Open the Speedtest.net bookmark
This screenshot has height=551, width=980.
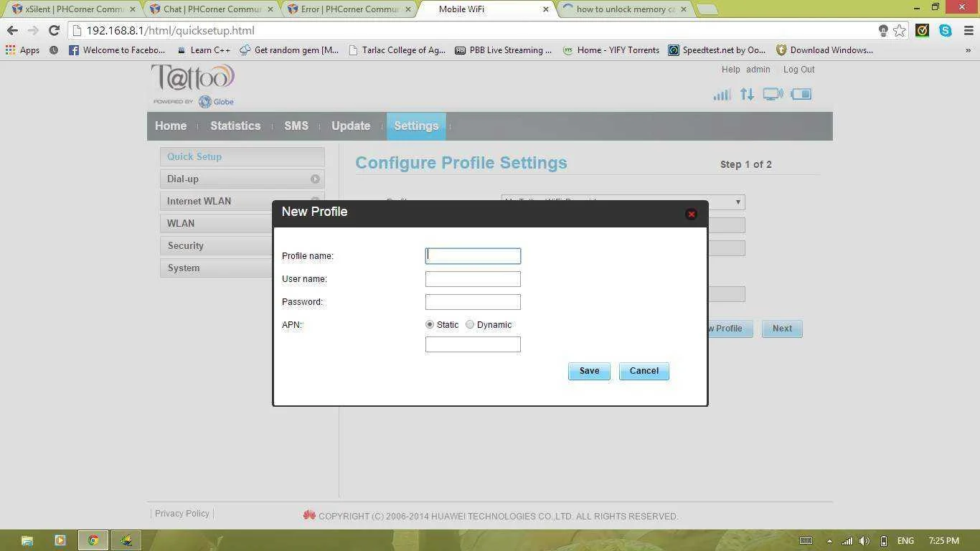point(717,50)
